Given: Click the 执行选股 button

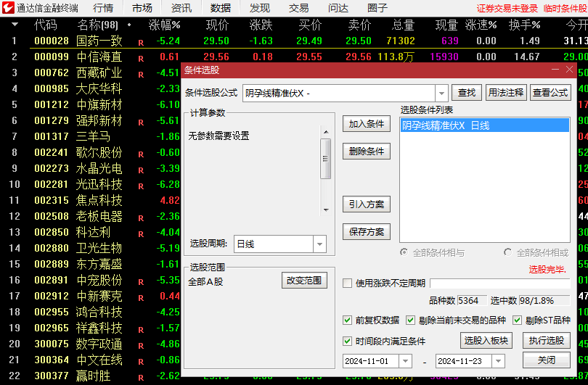Looking at the screenshot, I should (547, 341).
